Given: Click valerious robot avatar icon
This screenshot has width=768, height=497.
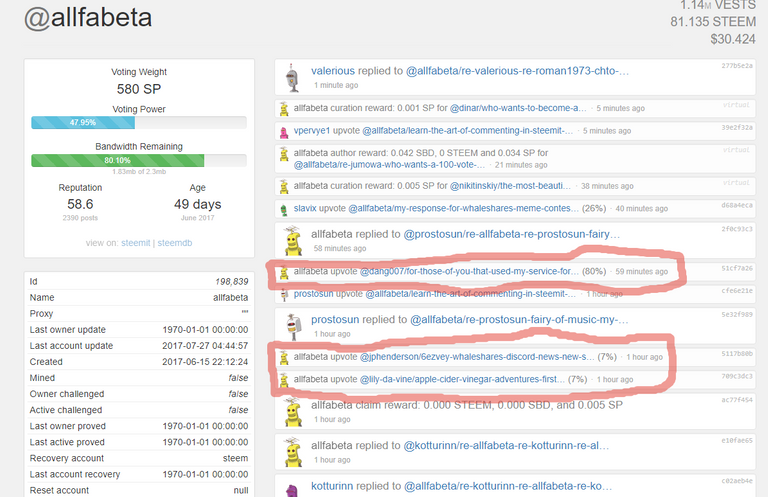Looking at the screenshot, I should pos(292,77).
